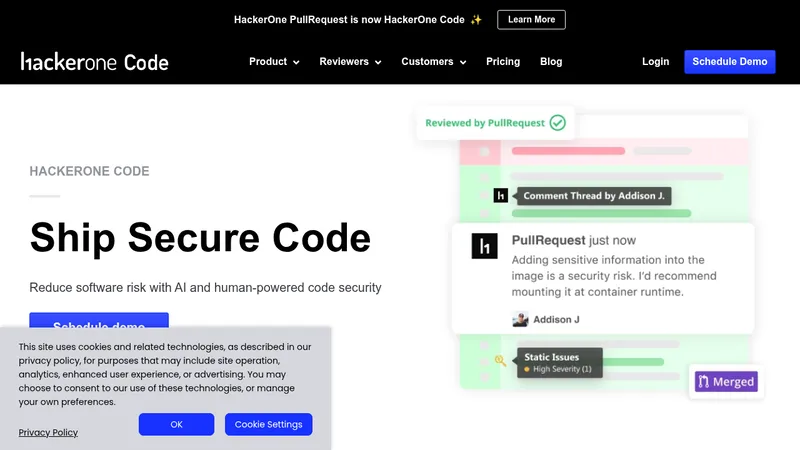Click the Schedule Demo button in header
The image size is (800, 450).
tap(730, 62)
